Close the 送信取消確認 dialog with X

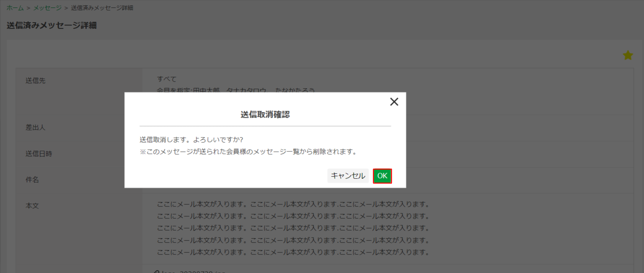[394, 102]
